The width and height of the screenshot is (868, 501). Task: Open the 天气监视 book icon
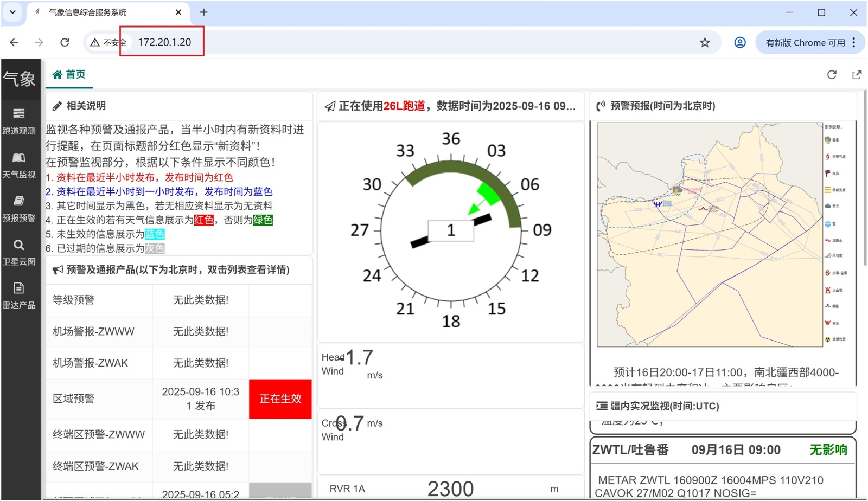click(19, 158)
